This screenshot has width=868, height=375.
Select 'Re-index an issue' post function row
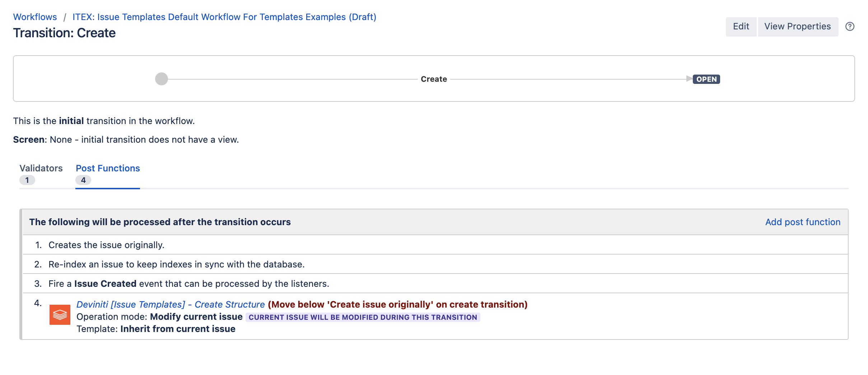(x=435, y=264)
